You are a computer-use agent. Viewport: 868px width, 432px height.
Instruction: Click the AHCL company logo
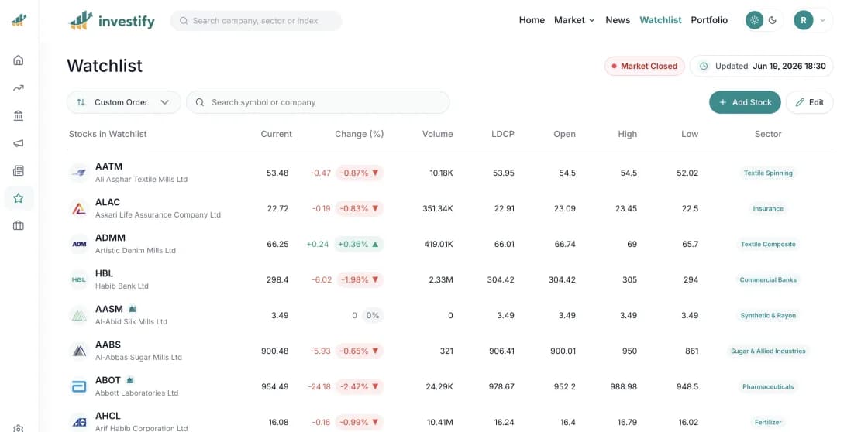pyautogui.click(x=79, y=422)
